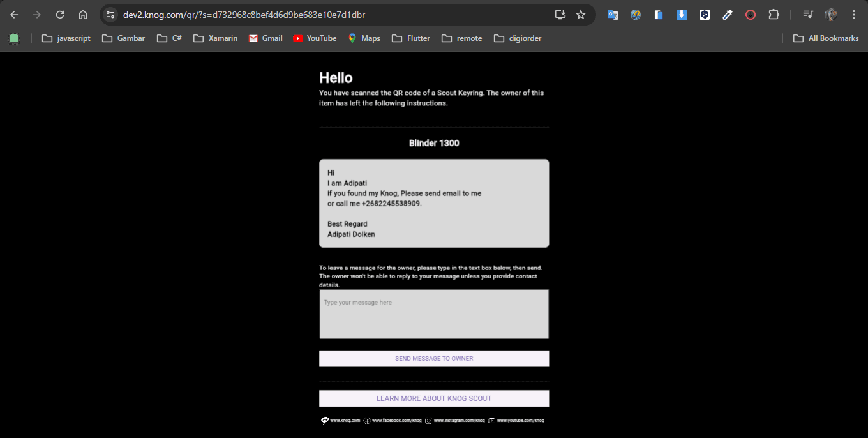Viewport: 868px width, 438px height.
Task: Bookmark this page with the star icon
Action: 581,15
